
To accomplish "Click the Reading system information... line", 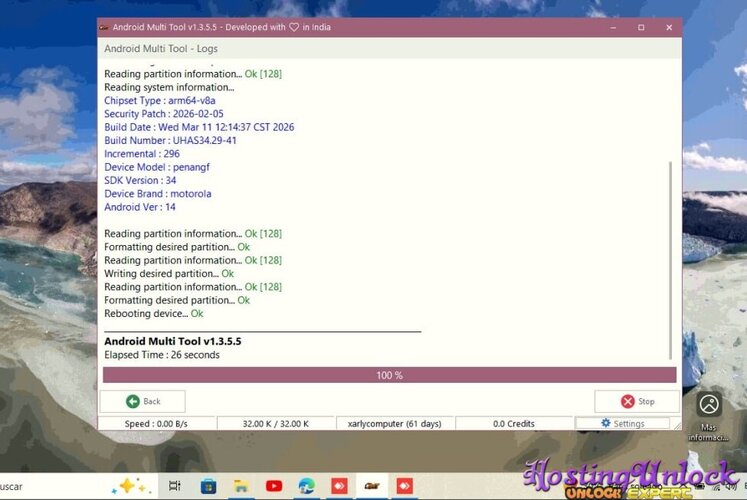I will click(169, 87).
